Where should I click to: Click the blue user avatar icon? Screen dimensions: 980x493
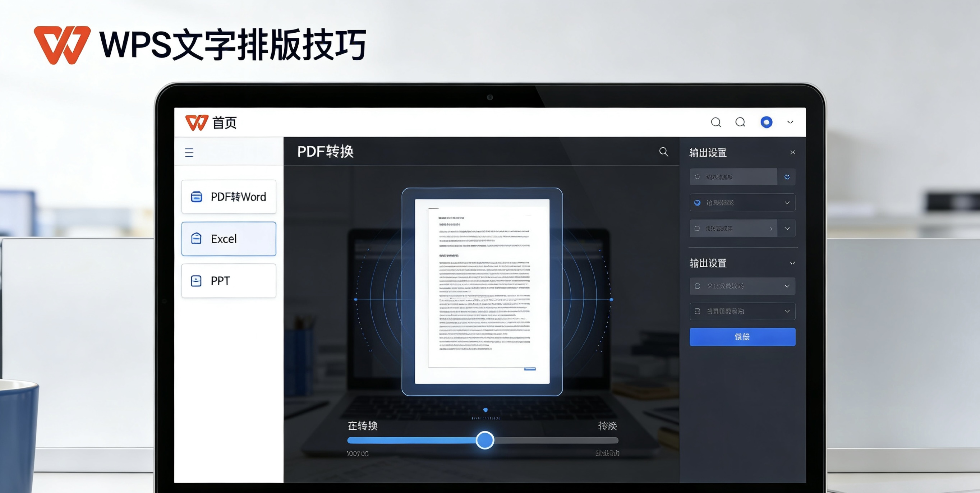click(x=766, y=122)
